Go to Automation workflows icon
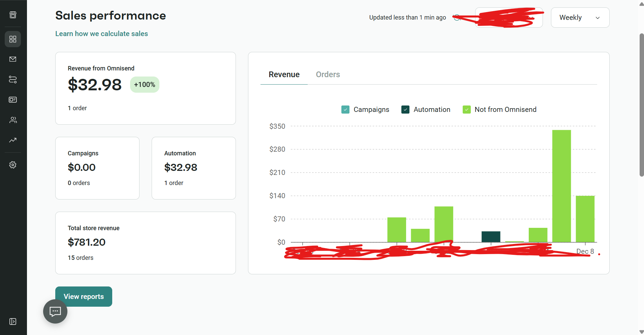This screenshot has height=335, width=644. (x=13, y=80)
